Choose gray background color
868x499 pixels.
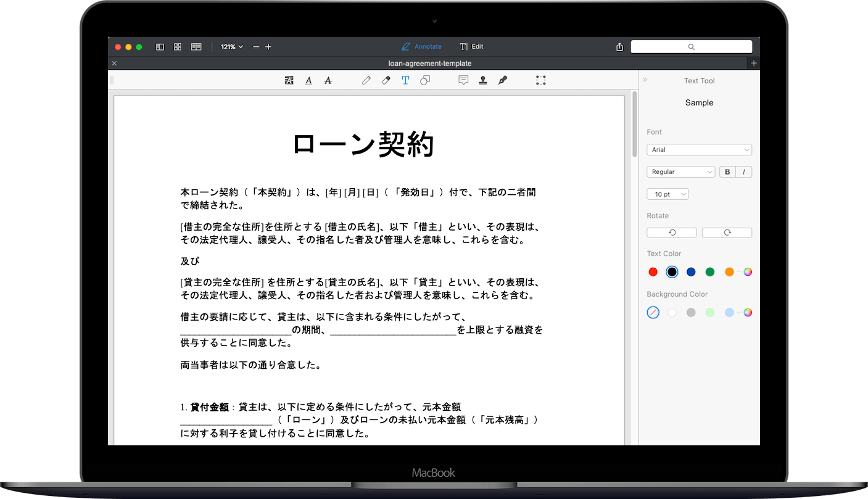pyautogui.click(x=691, y=313)
